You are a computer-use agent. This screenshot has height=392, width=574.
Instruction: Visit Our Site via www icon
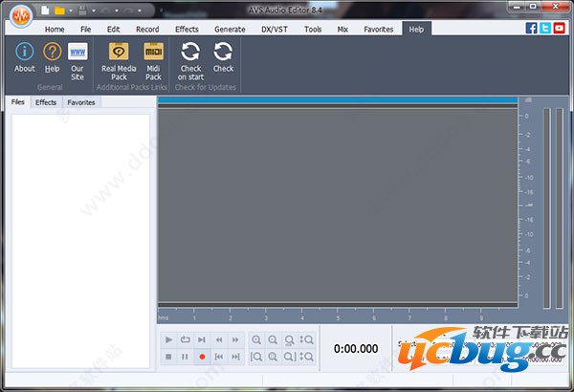click(77, 61)
